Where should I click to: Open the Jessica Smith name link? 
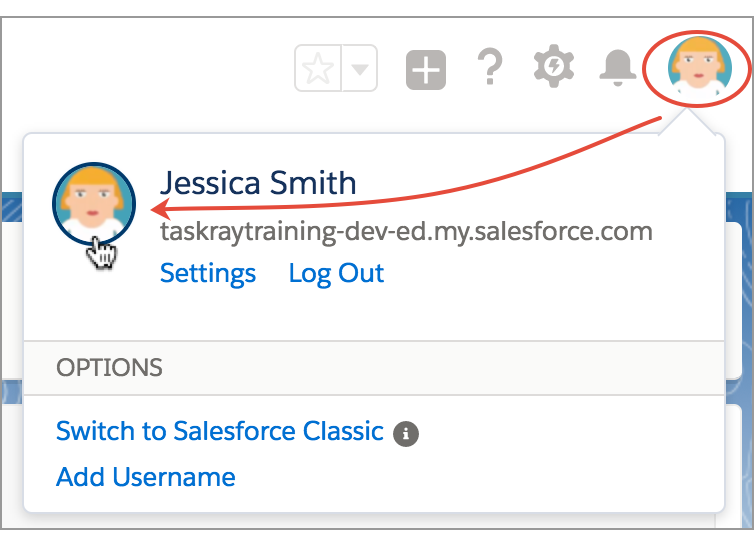(258, 183)
